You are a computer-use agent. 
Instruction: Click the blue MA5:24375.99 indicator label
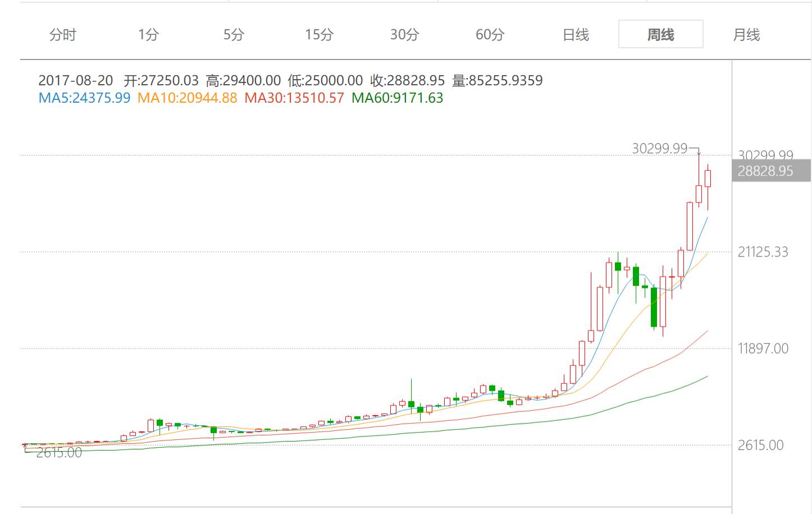pyautogui.click(x=84, y=98)
